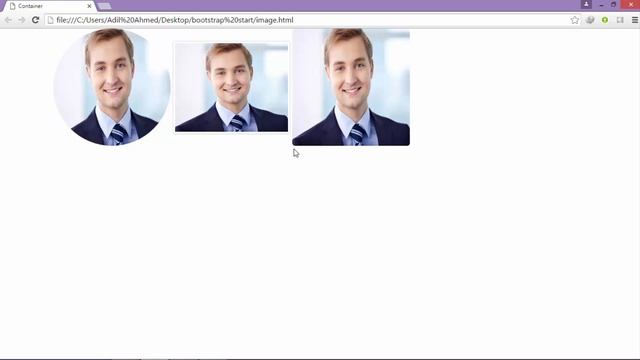Viewport: 640px width, 360px height.
Task: Click the thumbnail-bordered portrait image
Action: click(x=231, y=87)
